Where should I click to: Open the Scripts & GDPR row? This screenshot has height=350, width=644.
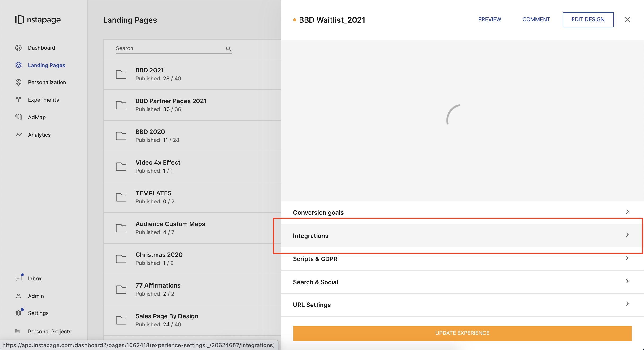coord(462,259)
